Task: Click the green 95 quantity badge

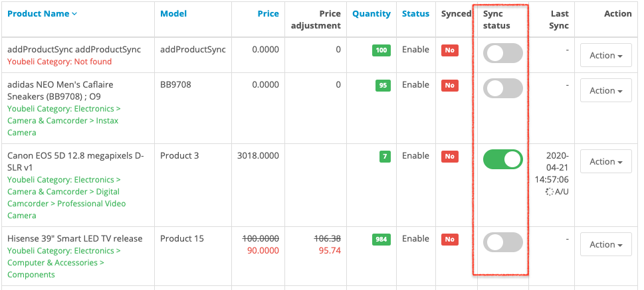Action: (x=383, y=86)
